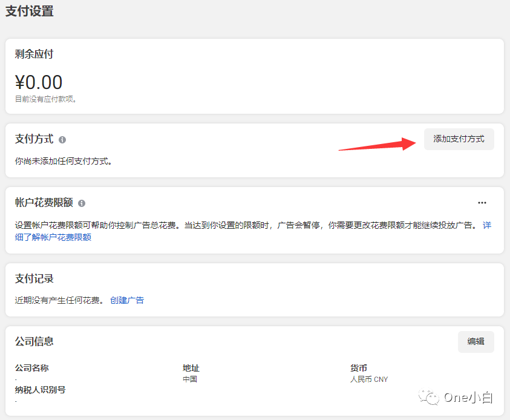Screen dimensions: 510x420
Task: Select the 货币 value 人民币 CNY
Action: (368, 379)
